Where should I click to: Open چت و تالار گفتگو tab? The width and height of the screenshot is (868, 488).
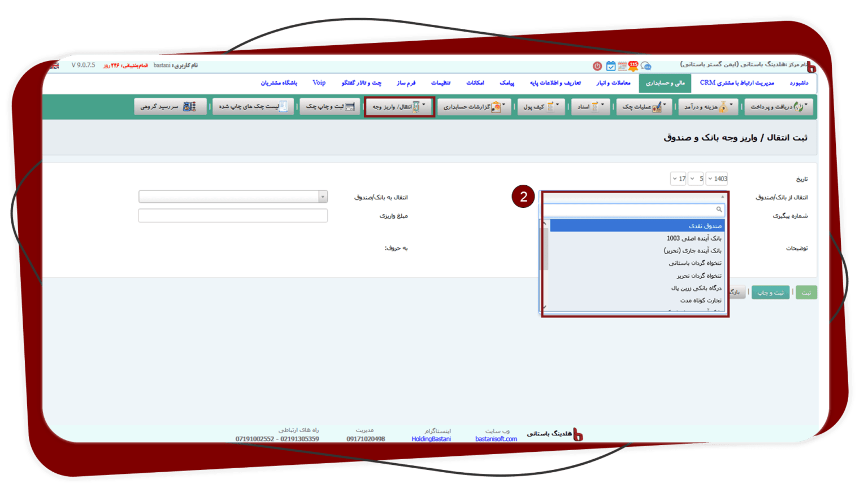point(362,83)
